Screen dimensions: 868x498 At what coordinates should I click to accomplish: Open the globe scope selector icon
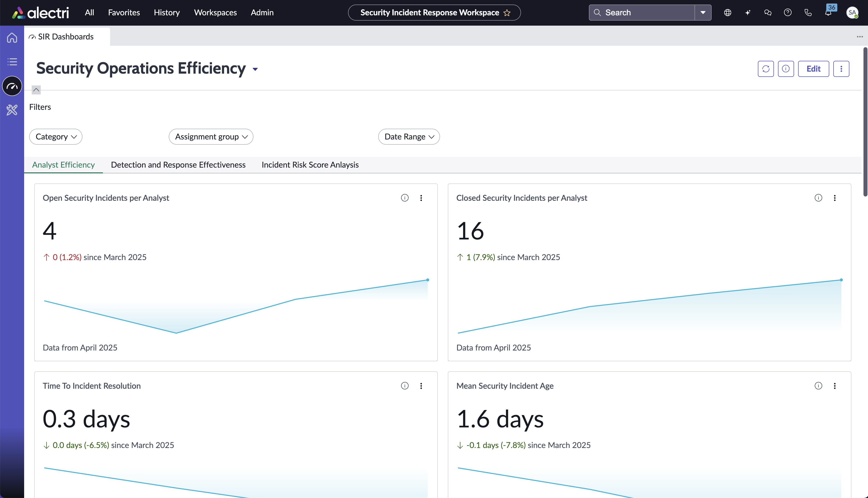coord(728,13)
